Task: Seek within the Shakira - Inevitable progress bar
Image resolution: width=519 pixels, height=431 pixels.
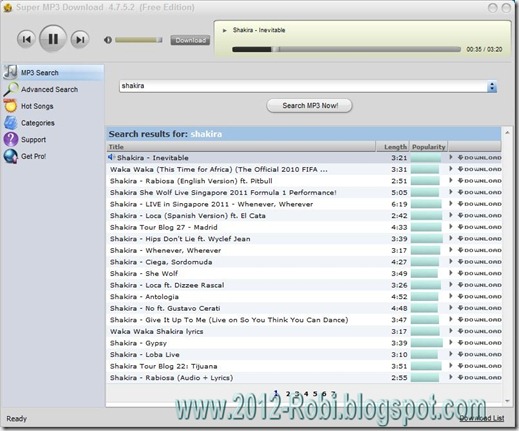Action: tap(346, 49)
